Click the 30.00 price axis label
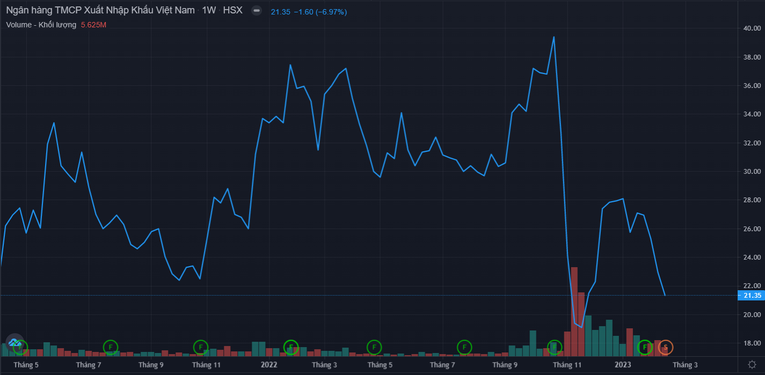765x375 pixels. (753, 172)
